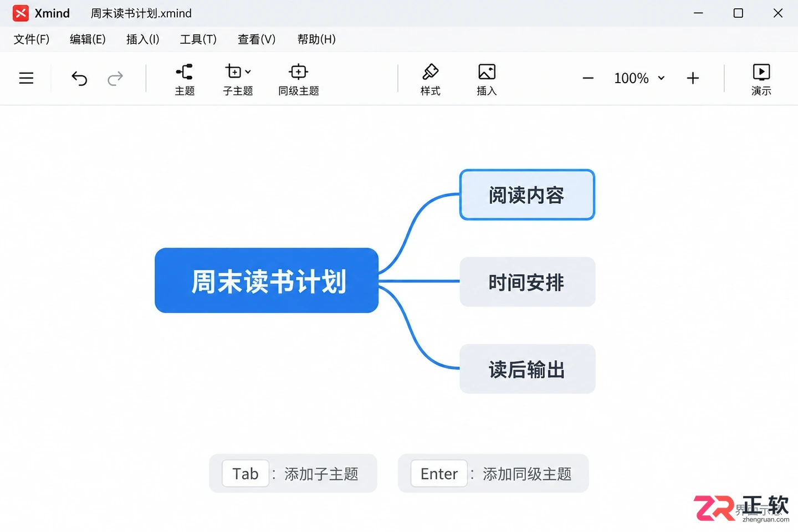Maximize the Xmind window
The image size is (798, 532).
[738, 13]
